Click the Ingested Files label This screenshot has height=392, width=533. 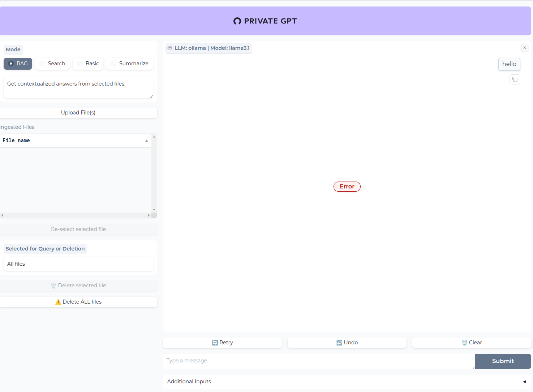(x=17, y=127)
